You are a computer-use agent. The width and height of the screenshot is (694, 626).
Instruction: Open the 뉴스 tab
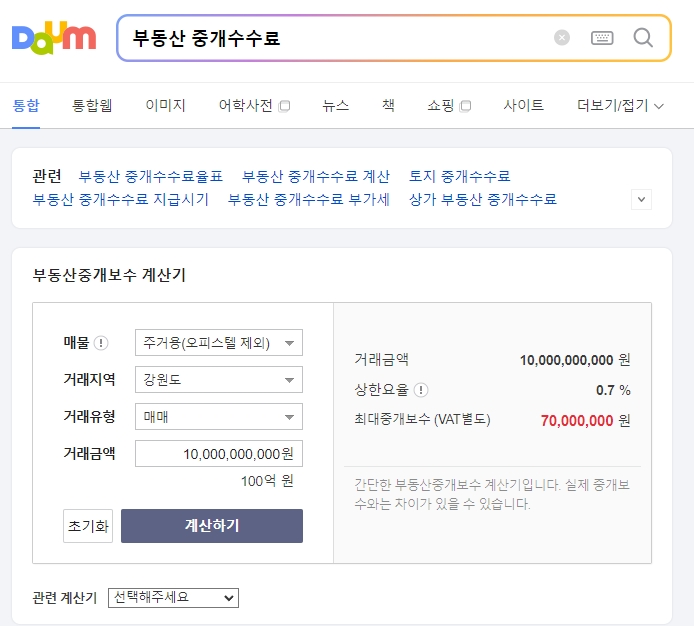click(x=335, y=106)
